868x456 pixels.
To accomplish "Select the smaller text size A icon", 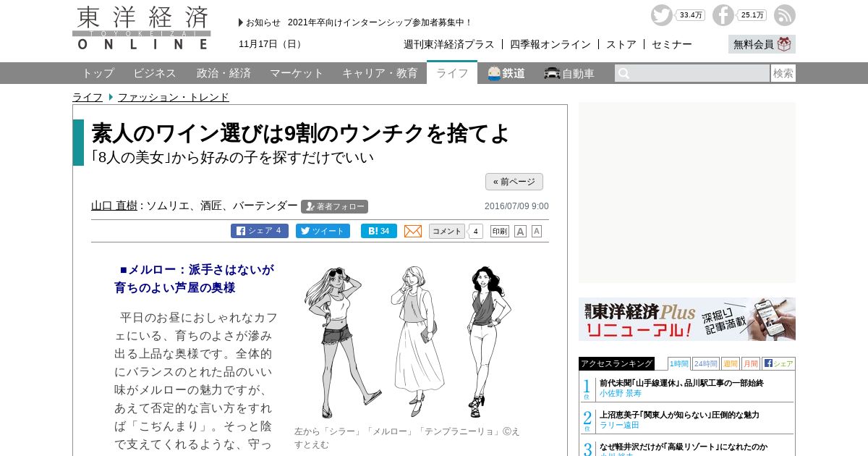I will (537, 231).
